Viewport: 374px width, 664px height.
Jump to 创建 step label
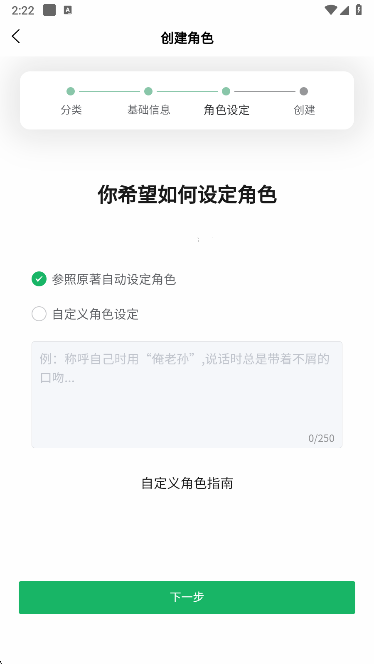pyautogui.click(x=304, y=110)
